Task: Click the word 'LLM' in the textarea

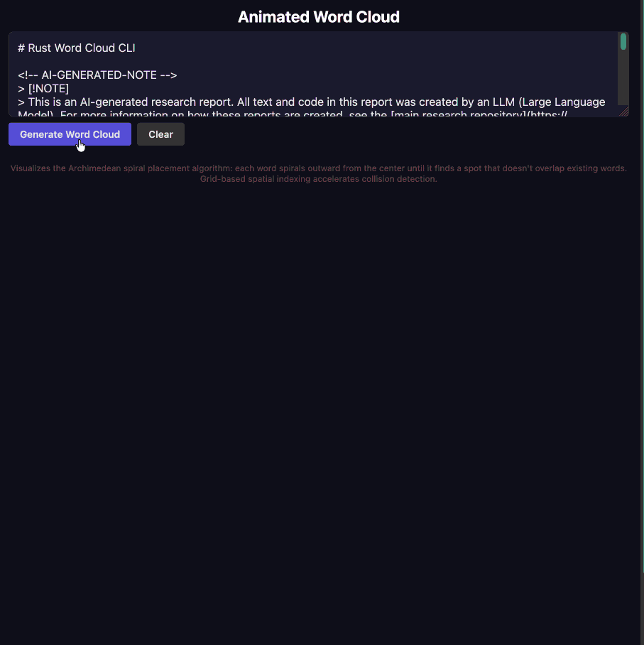Action: (503, 102)
